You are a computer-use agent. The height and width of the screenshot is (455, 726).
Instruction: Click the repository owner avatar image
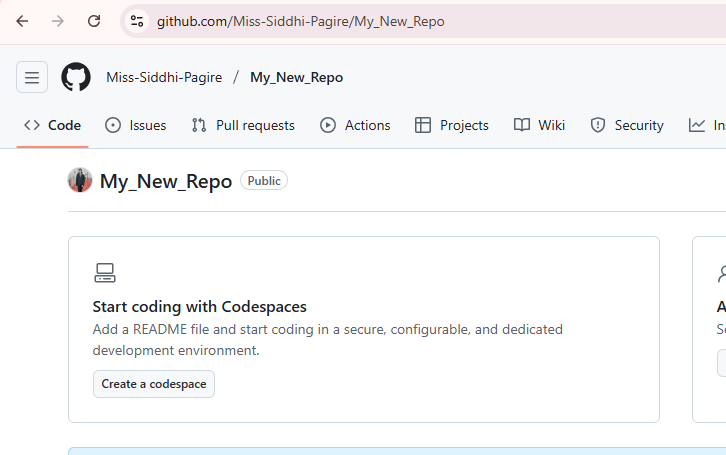[x=80, y=180]
